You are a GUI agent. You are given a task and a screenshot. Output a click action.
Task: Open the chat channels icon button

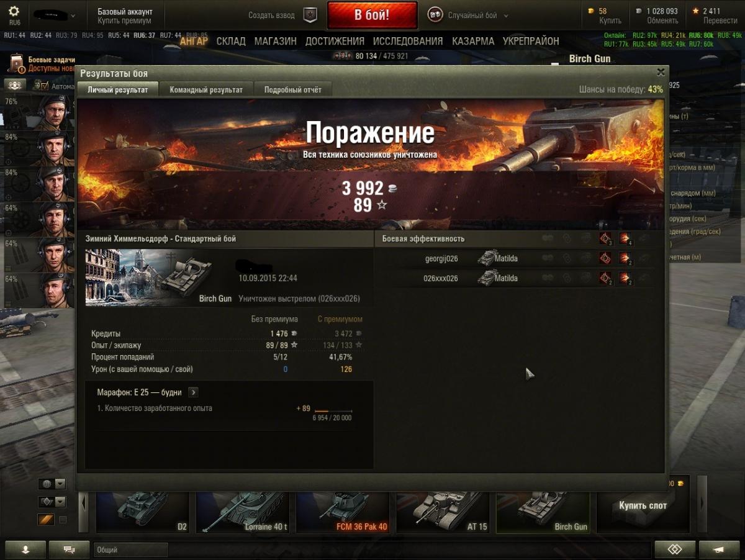click(69, 549)
